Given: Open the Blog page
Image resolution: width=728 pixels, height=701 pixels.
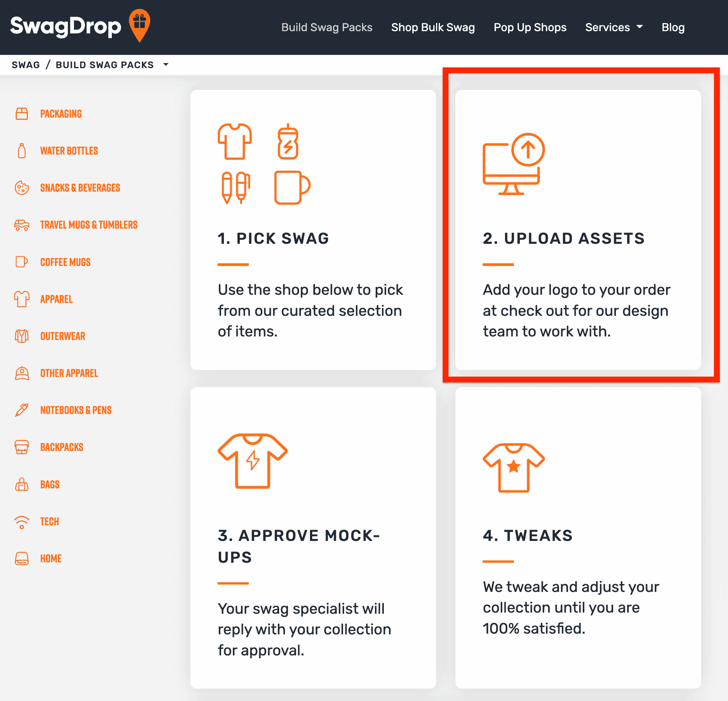Looking at the screenshot, I should 673,27.
